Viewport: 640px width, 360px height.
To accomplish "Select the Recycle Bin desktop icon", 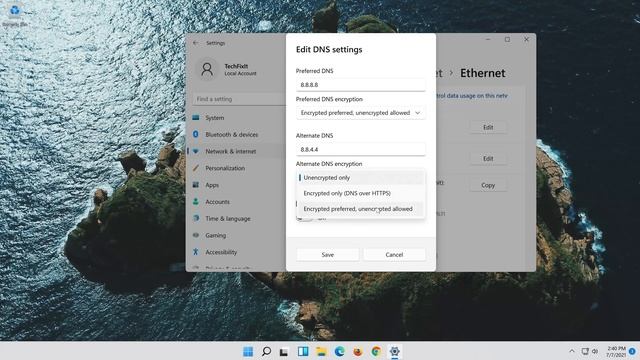I will click(x=15, y=15).
